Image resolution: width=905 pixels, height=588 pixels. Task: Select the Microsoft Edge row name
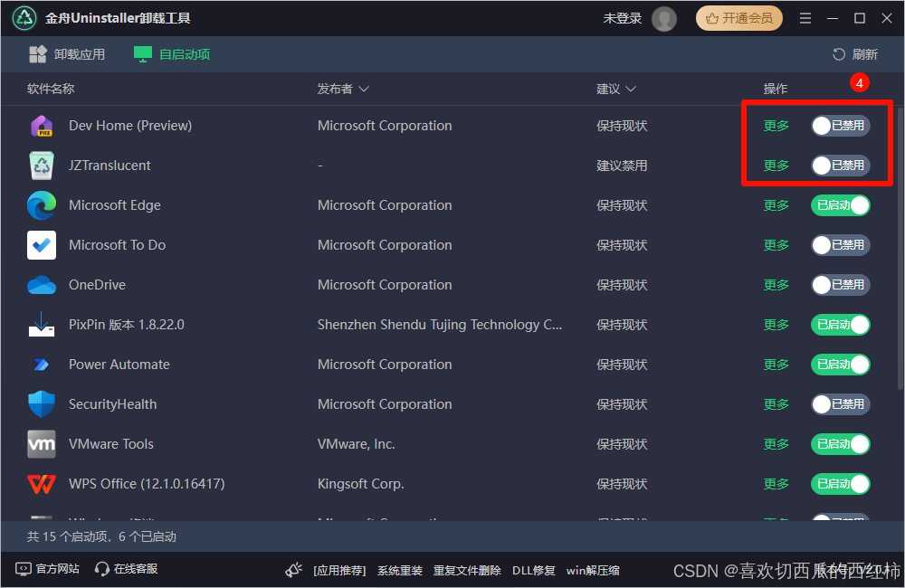(115, 204)
